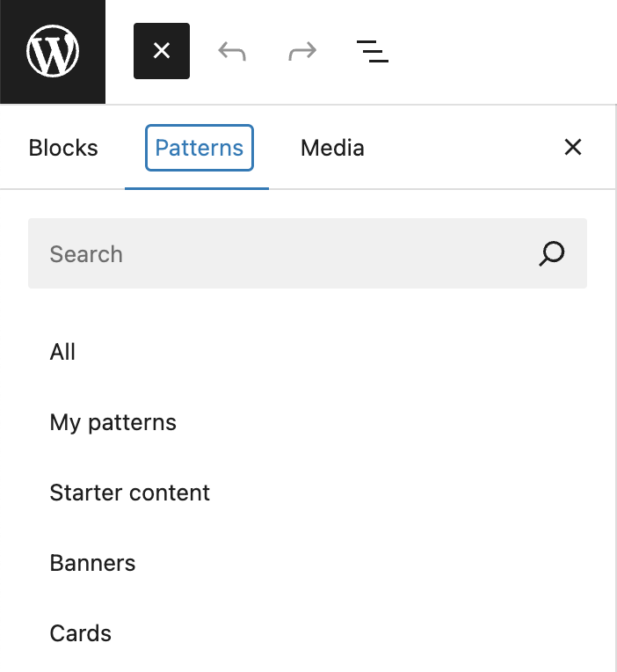
Task: Click the Search placeholder text in the panel
Action: pyautogui.click(x=86, y=254)
